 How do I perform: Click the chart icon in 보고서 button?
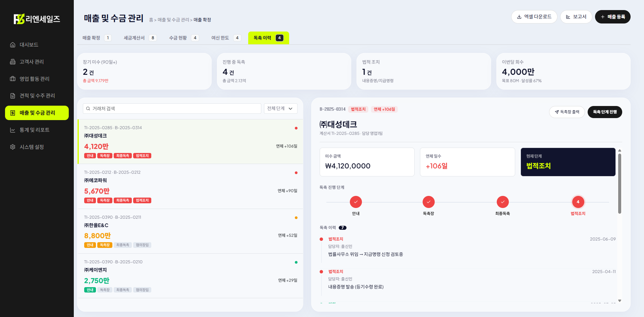point(568,17)
